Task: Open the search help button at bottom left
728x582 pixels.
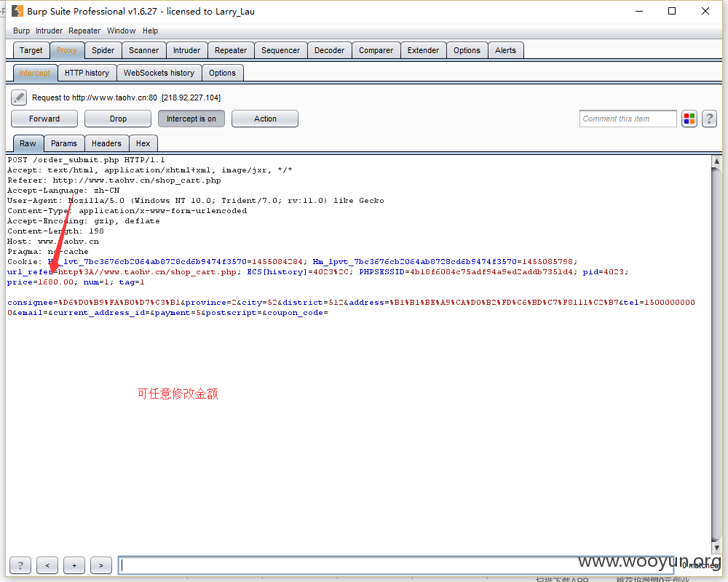Action: (20, 565)
